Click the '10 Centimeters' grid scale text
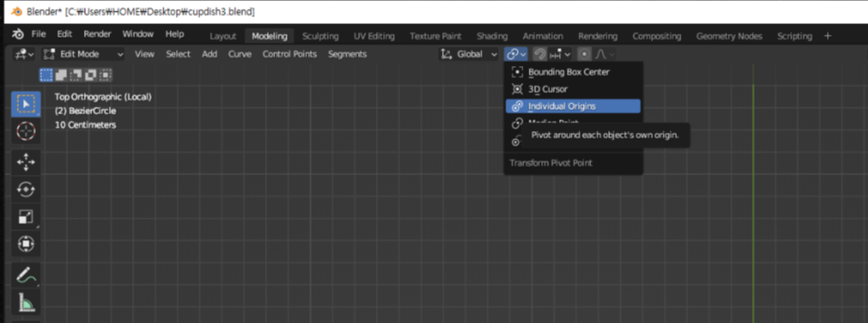This screenshot has width=868, height=323. [85, 125]
